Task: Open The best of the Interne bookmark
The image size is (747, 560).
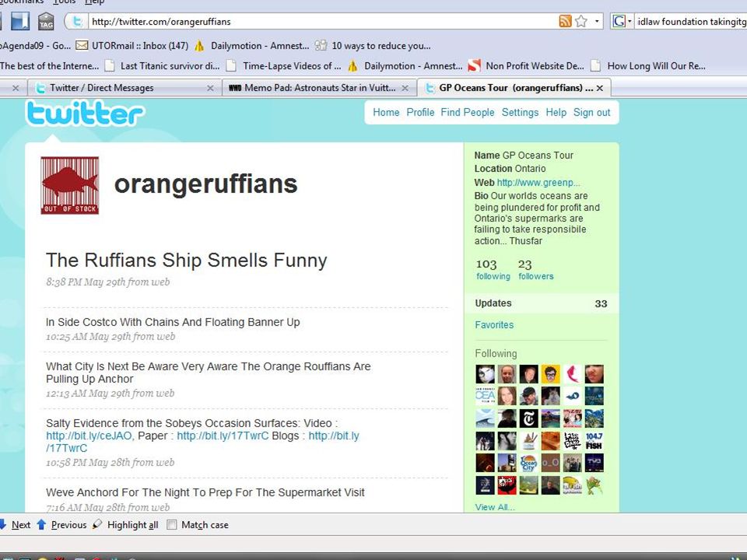Action: pyautogui.click(x=50, y=65)
